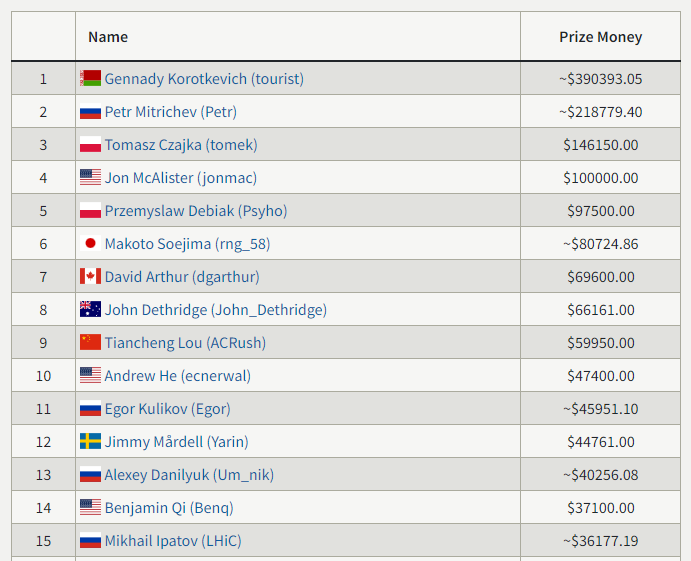
Task: Open Alexey Danilyuk (Um_nik) link
Action: 189,475
